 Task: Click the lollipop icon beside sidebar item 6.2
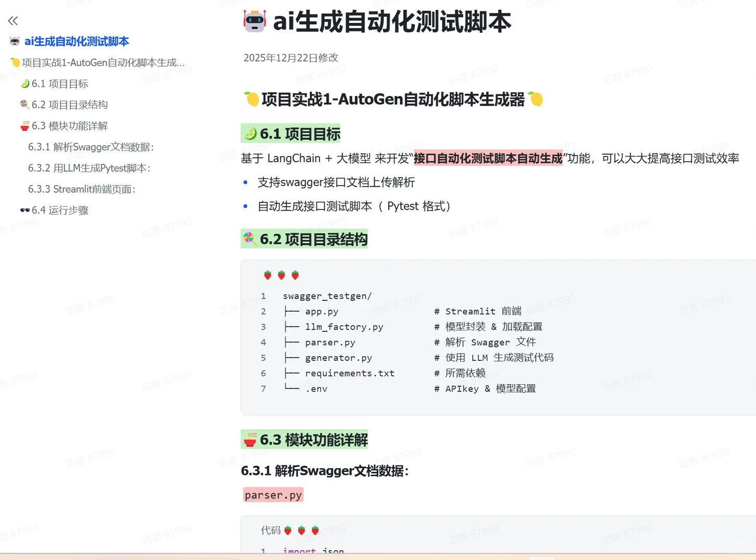[24, 105]
